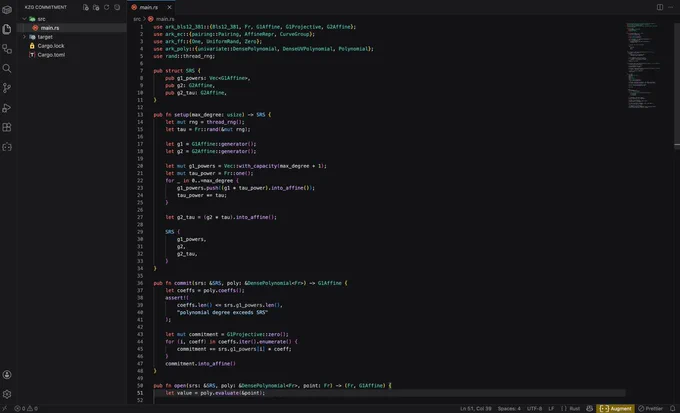Click Rust file icon in breadcrumb

[150, 19]
